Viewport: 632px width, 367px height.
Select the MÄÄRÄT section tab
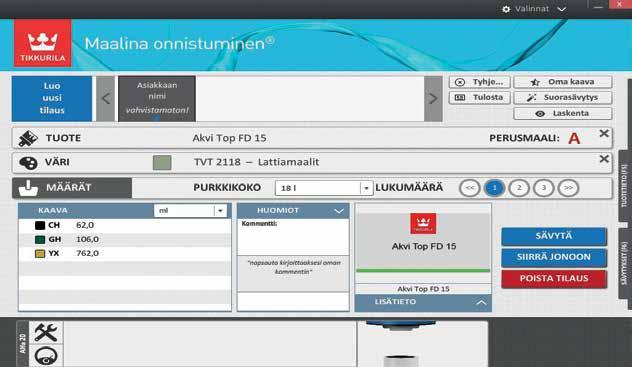[x=72, y=188]
